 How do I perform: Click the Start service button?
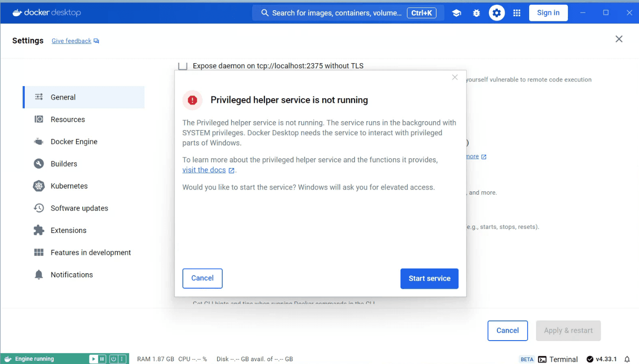pos(429,278)
